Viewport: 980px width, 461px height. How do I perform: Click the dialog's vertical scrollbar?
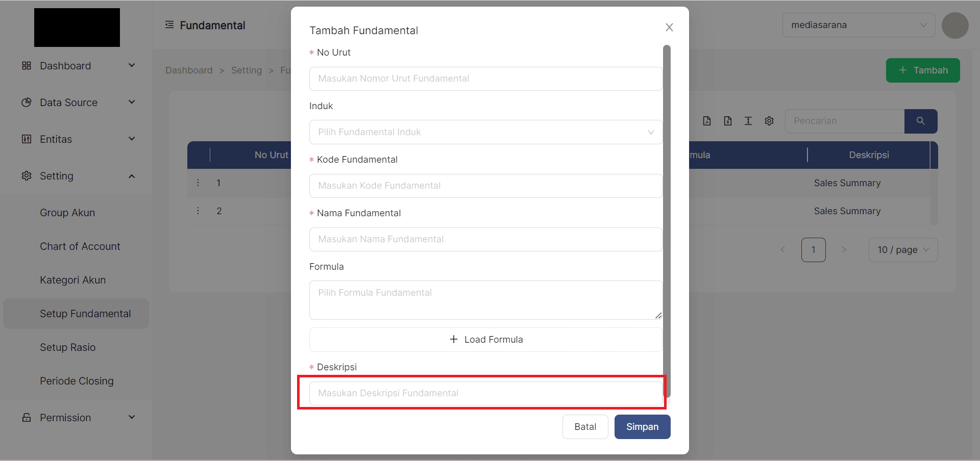[667, 220]
